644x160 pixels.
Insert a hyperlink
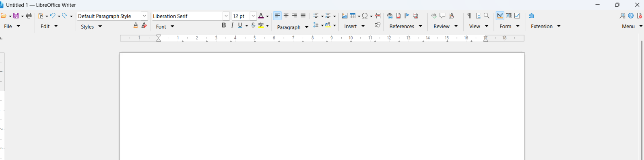[390, 16]
